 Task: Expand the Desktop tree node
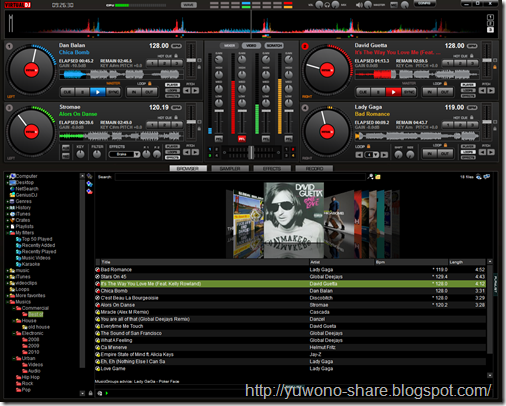point(7,183)
